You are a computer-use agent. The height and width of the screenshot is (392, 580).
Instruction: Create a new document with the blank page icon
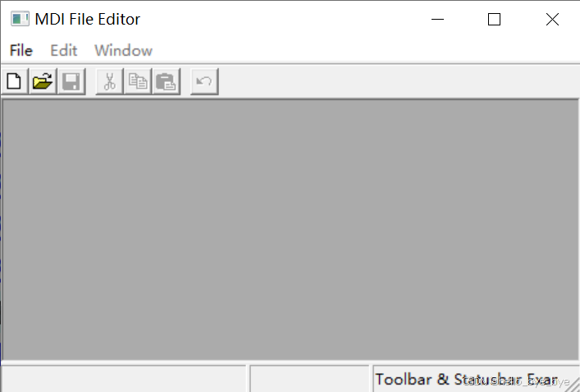tap(15, 81)
